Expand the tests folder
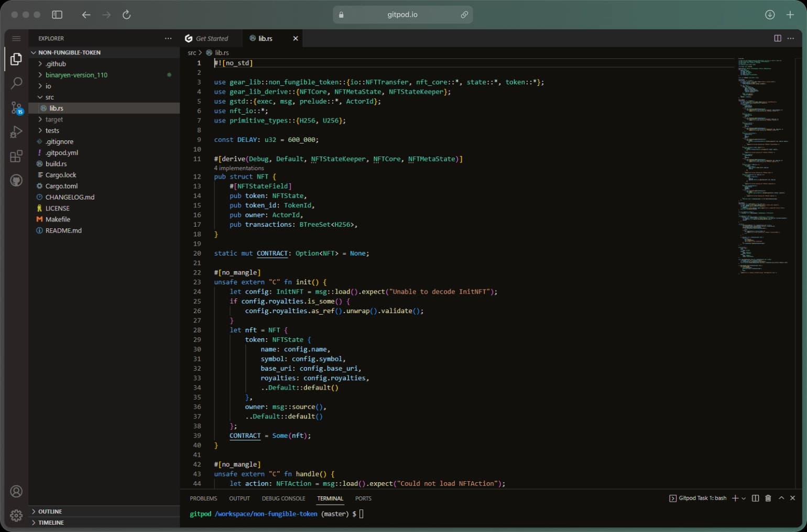The height and width of the screenshot is (532, 807). coord(52,130)
